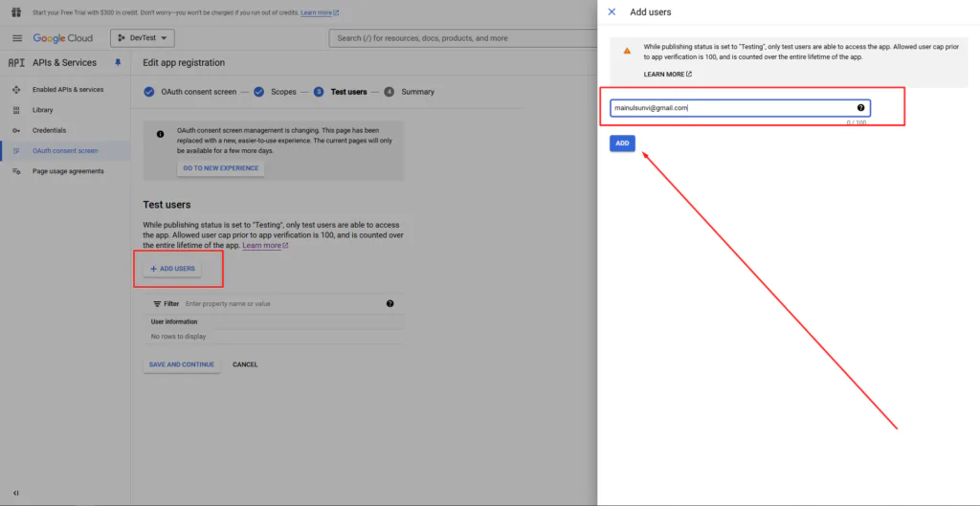Open the Credentials page
The image size is (980, 506).
(x=50, y=130)
